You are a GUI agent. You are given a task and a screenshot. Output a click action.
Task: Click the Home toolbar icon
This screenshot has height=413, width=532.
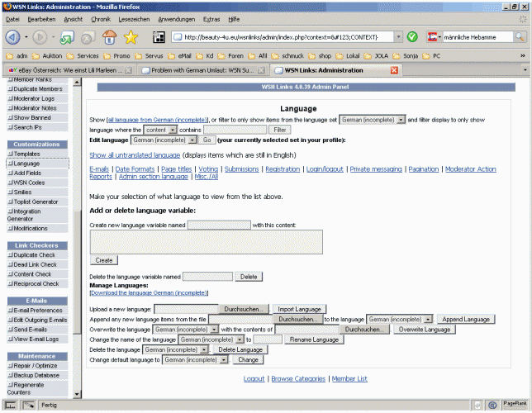109,37
